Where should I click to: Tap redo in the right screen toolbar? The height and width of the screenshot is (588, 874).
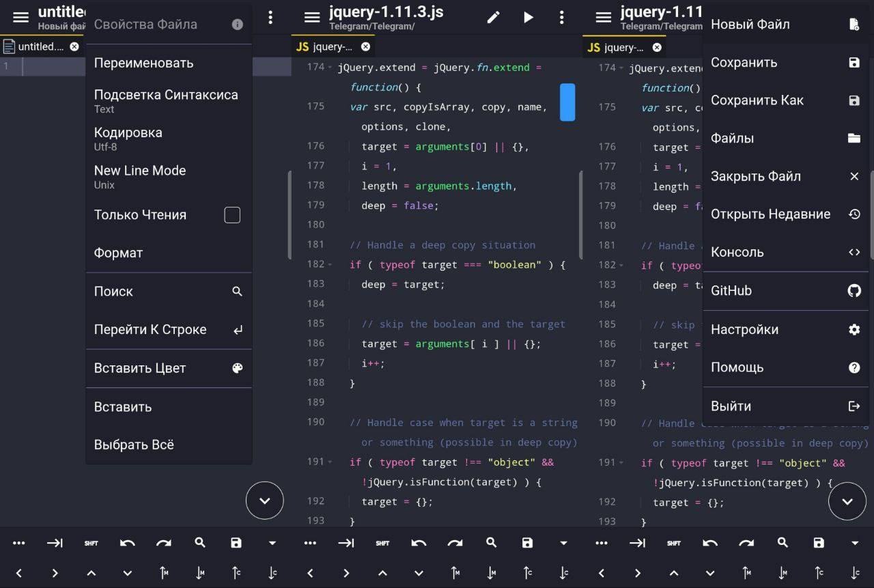[x=746, y=544]
